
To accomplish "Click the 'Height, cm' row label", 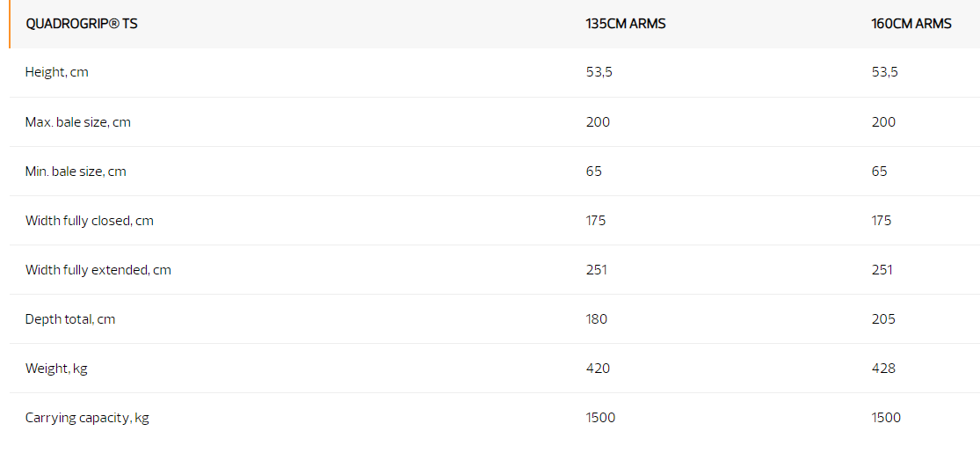I will pos(57,72).
